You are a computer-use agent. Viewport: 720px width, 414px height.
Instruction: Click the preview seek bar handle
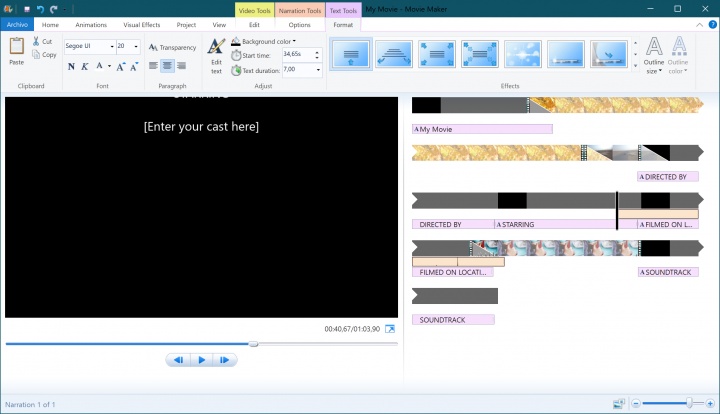253,344
